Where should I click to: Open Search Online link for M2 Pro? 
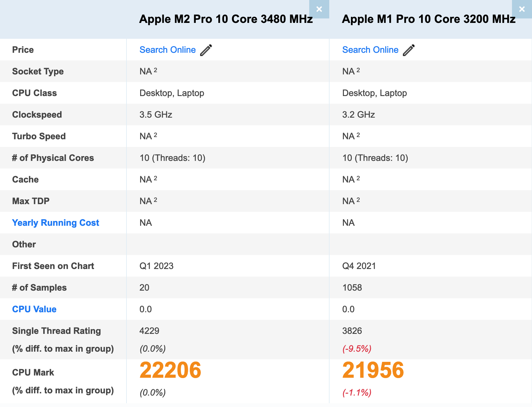pyautogui.click(x=167, y=50)
